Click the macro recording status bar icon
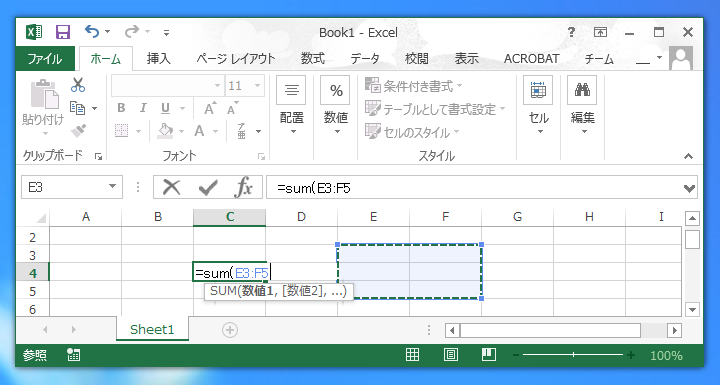The image size is (720, 385). pos(73,355)
